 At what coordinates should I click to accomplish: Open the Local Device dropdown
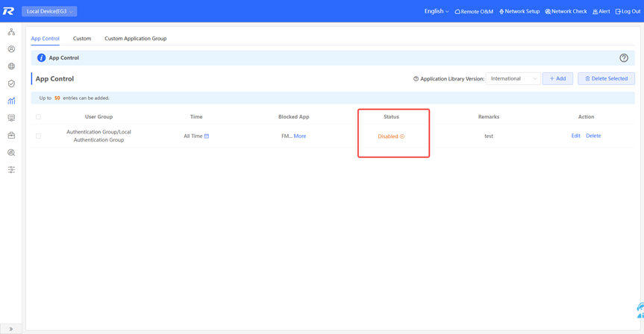pyautogui.click(x=49, y=11)
